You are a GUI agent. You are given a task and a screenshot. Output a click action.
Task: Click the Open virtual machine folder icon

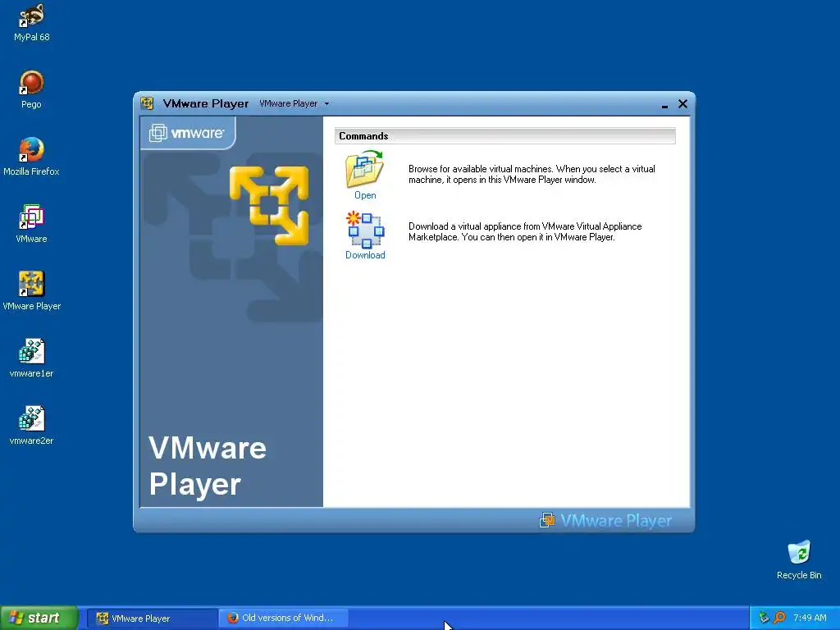click(x=365, y=169)
